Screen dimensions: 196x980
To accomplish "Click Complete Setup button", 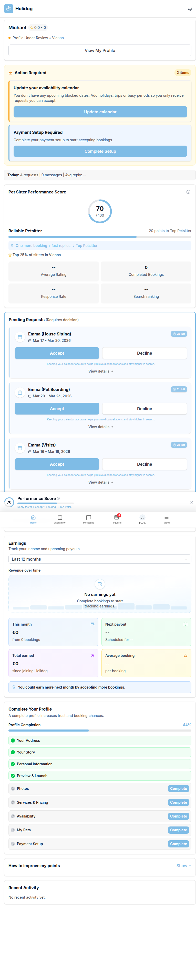I will (100, 151).
